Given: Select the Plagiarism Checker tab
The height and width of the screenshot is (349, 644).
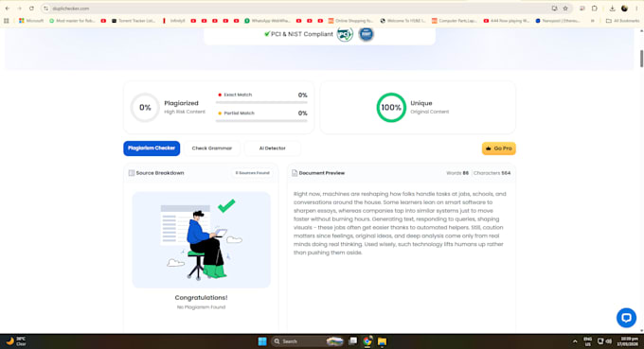Looking at the screenshot, I should pos(152,148).
